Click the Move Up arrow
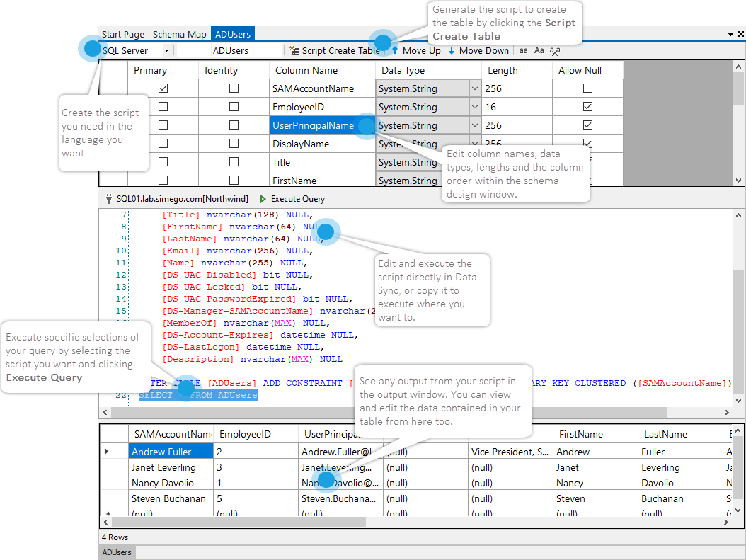The width and height of the screenshot is (746, 560). pyautogui.click(x=395, y=50)
